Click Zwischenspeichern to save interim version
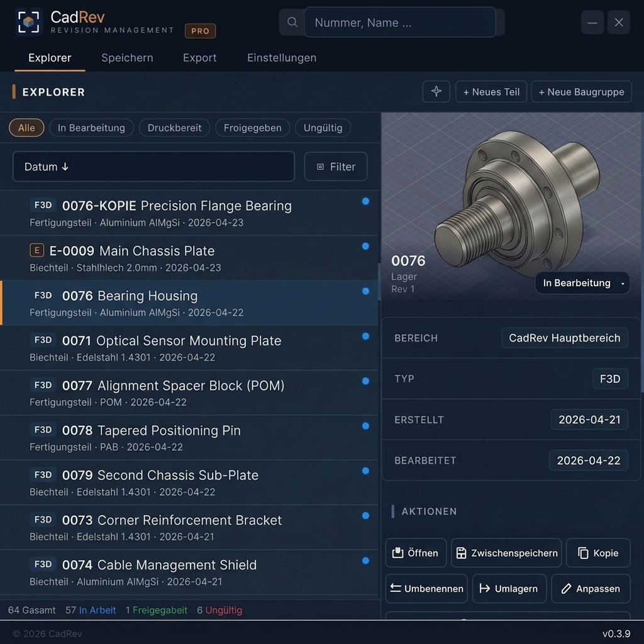This screenshot has width=644, height=644. pyautogui.click(x=506, y=553)
